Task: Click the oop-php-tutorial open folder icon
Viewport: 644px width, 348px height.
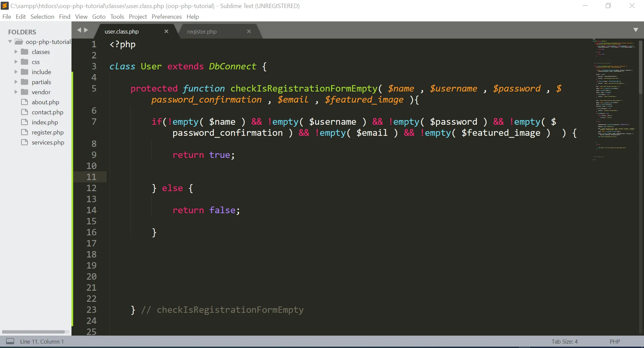Action: coord(19,42)
